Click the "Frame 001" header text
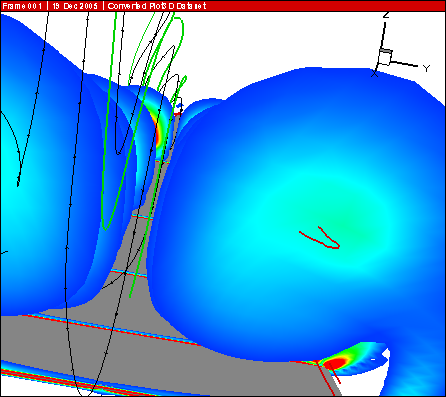The height and width of the screenshot is (397, 446). 22,6
